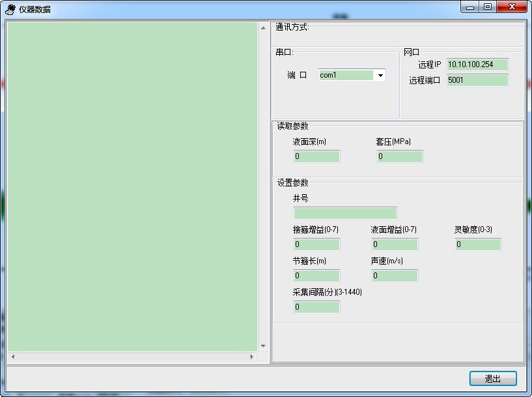
Task: Click the 液面增益(0-7) input field
Action: pyautogui.click(x=395, y=244)
